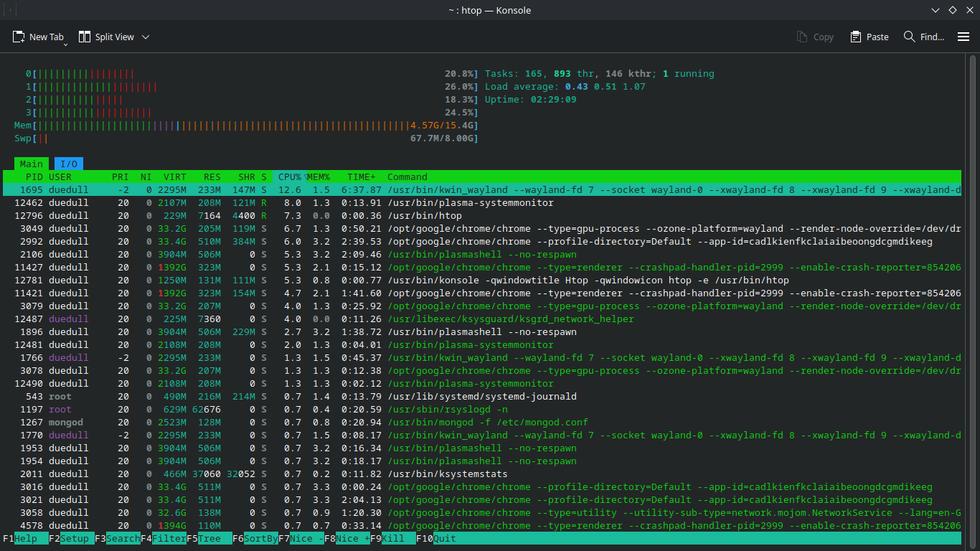Open SortBy in the htop function bar
980x551 pixels.
260,539
